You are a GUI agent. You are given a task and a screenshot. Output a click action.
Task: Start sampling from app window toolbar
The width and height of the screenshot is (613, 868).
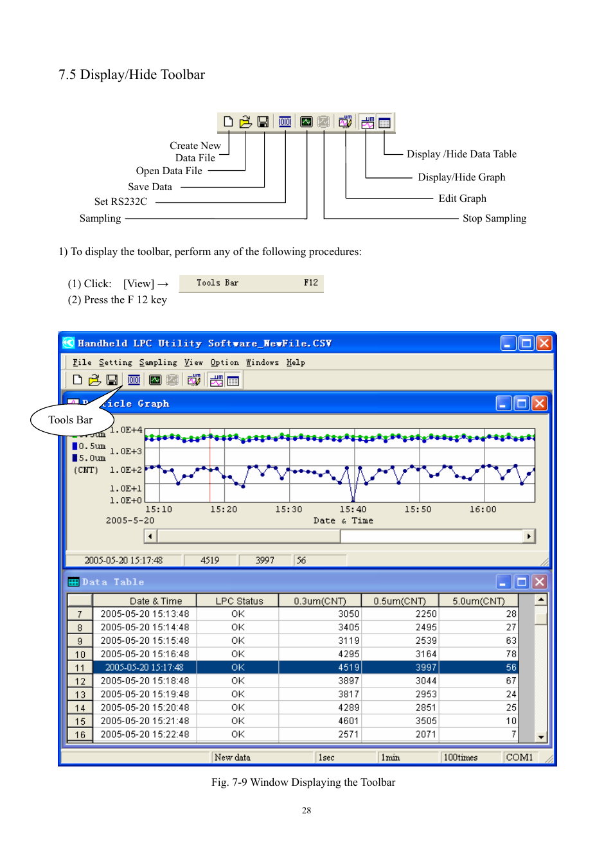(x=155, y=380)
